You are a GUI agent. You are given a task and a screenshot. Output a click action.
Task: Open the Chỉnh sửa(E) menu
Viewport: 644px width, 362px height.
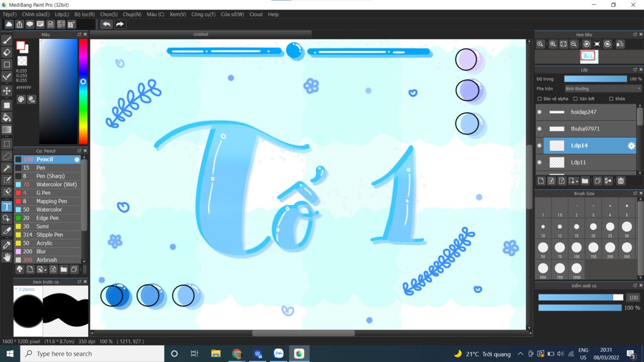coord(36,14)
